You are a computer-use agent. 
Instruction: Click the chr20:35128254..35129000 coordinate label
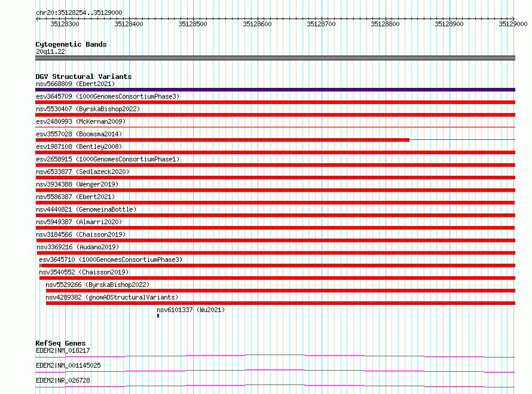(79, 13)
